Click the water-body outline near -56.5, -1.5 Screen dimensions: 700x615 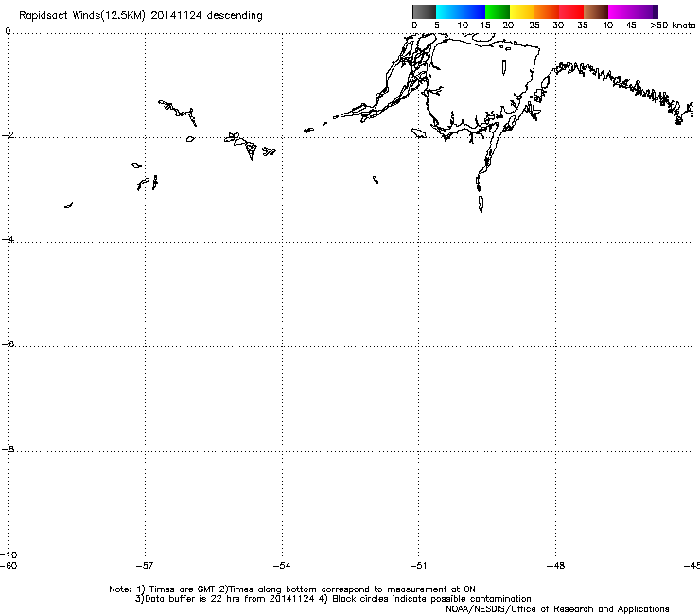click(x=178, y=112)
